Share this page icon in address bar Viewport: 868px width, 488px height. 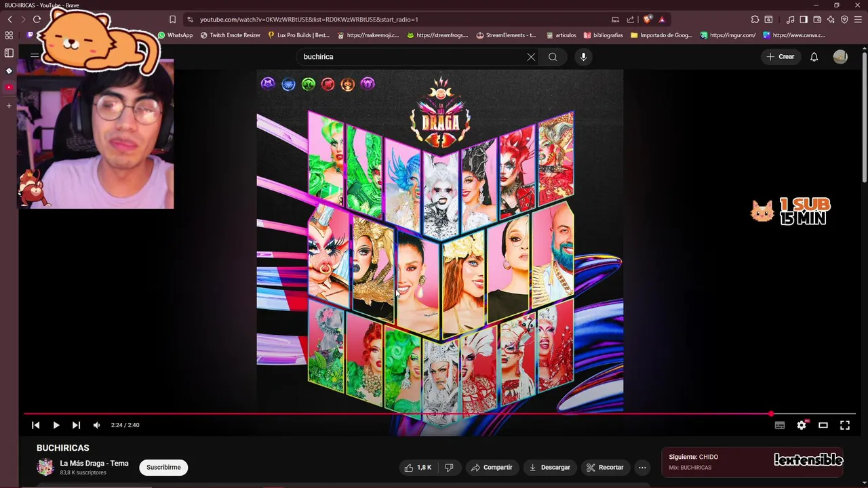pyautogui.click(x=631, y=20)
